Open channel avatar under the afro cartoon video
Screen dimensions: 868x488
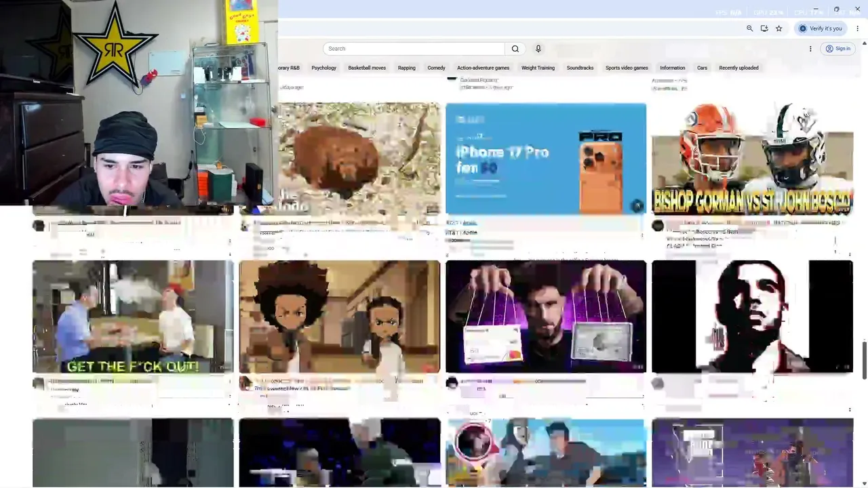pyautogui.click(x=245, y=384)
